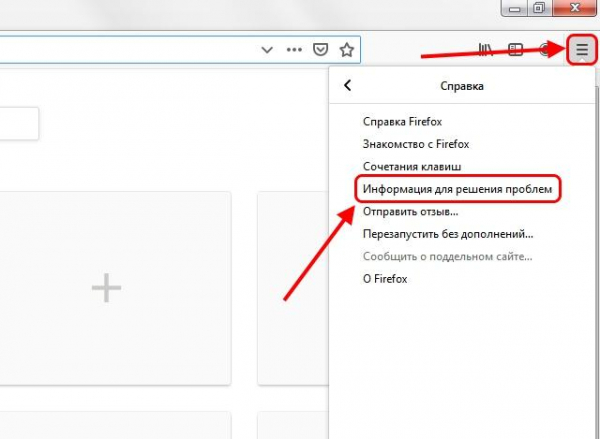This screenshot has height=439, width=600.
Task: Add a top site via plus tile
Action: 106,287
